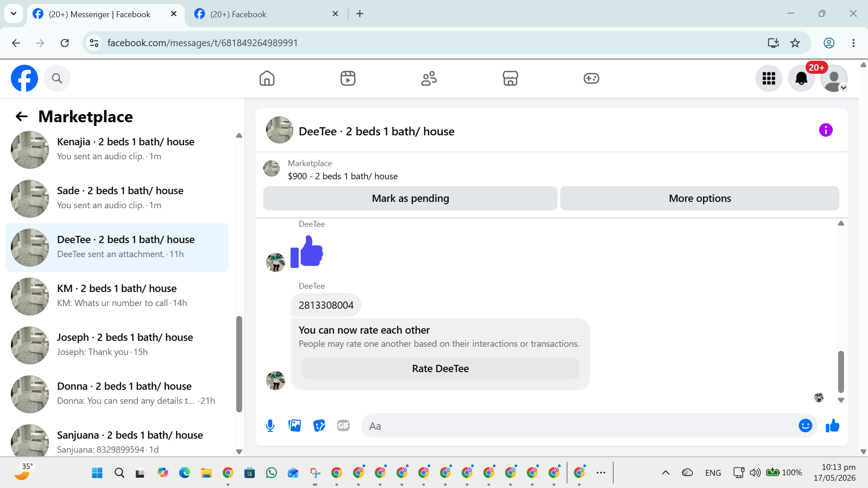Image resolution: width=868 pixels, height=488 pixels.
Task: Show hidden system tray icons
Action: pyautogui.click(x=666, y=473)
